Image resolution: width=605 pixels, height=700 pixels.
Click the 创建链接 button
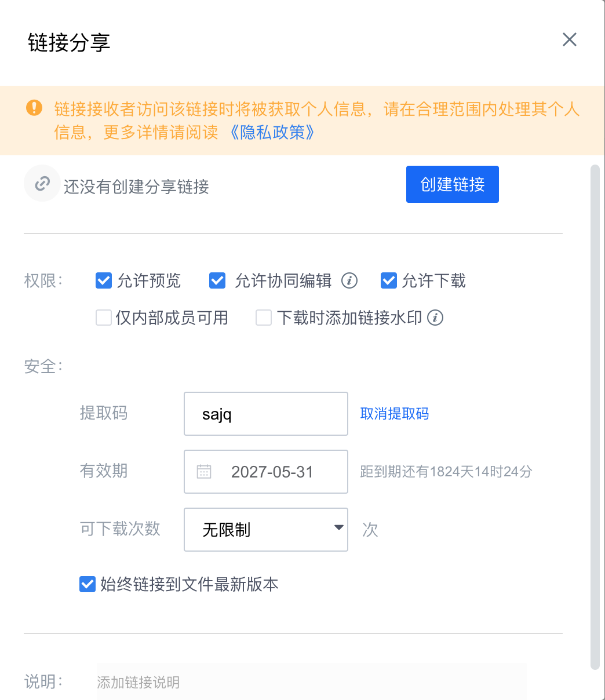click(453, 184)
